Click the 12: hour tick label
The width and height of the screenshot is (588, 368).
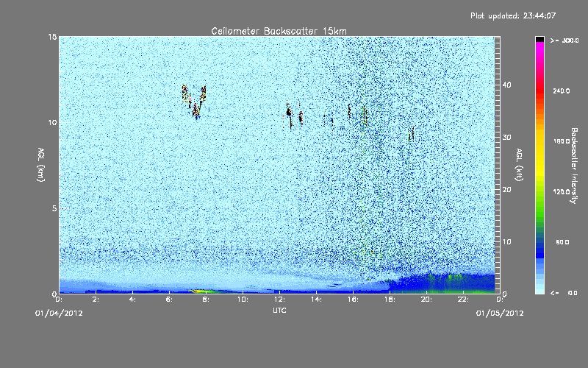(x=279, y=300)
